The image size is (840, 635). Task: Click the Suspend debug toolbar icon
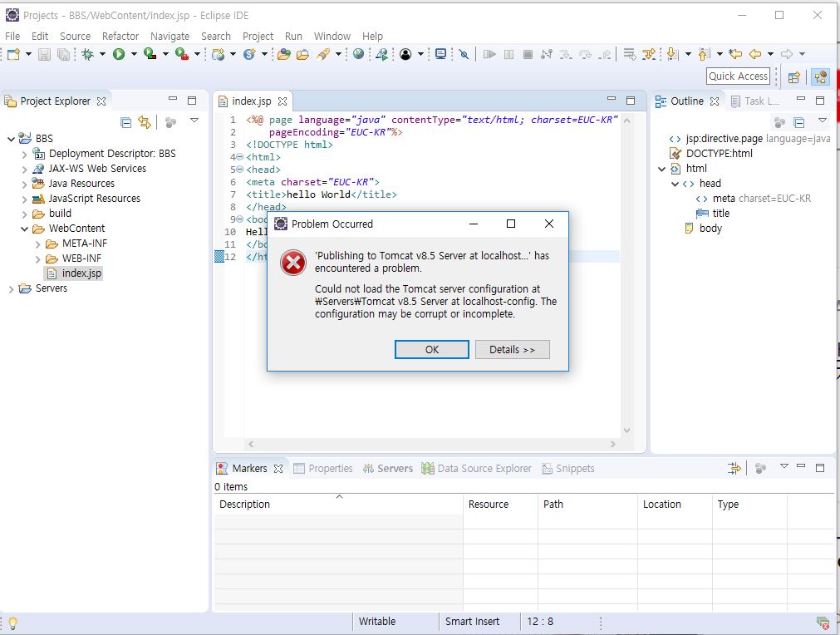pyautogui.click(x=509, y=54)
